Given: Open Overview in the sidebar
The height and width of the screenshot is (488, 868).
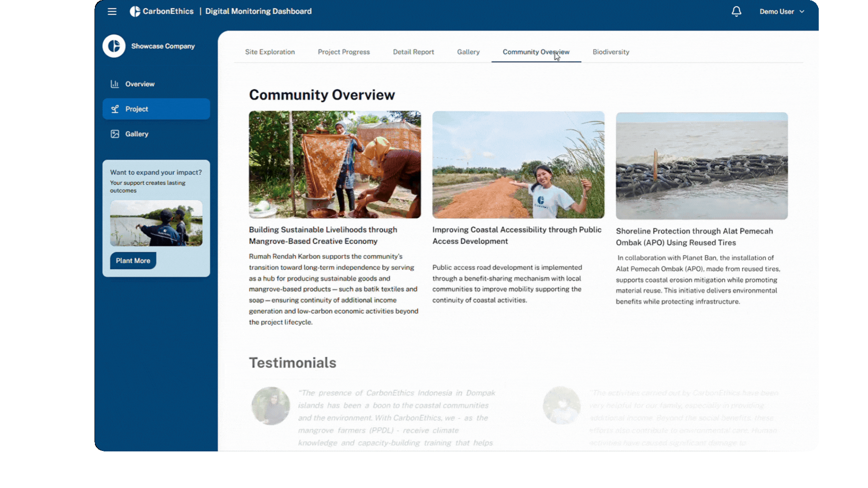Looking at the screenshot, I should pos(156,84).
